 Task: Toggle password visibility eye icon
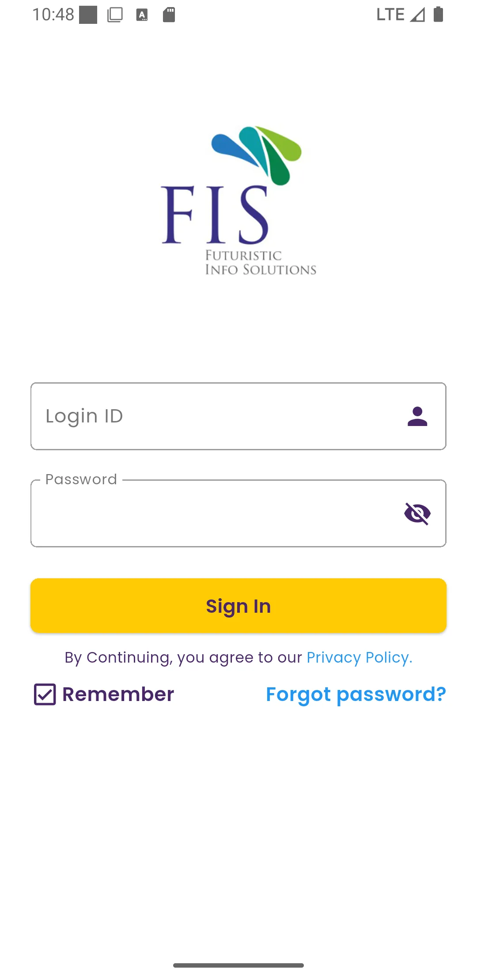(417, 513)
